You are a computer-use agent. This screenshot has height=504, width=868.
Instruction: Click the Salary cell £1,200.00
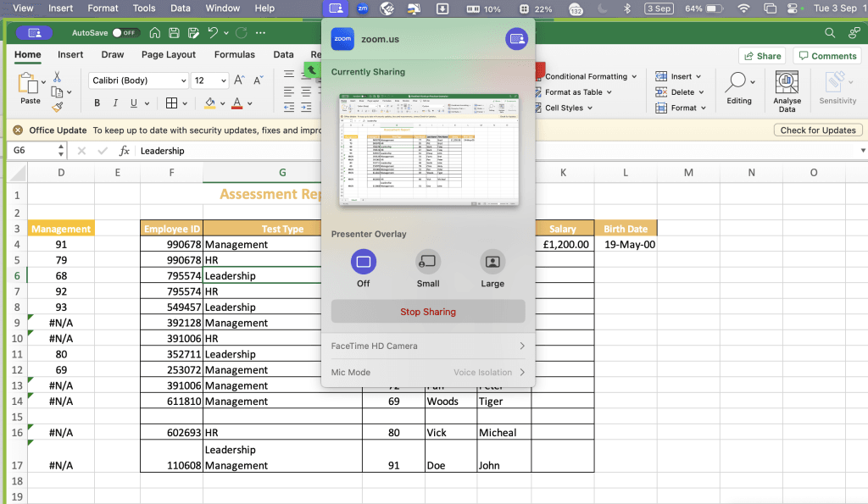click(x=565, y=244)
